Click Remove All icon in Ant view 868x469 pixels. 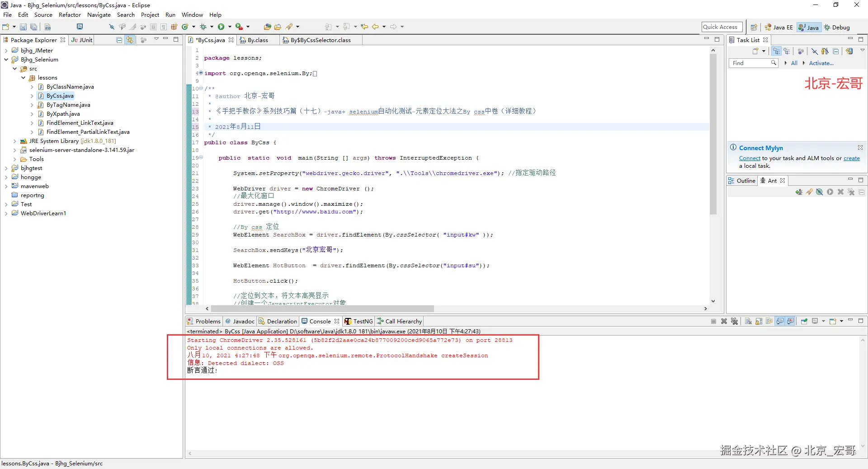pyautogui.click(x=851, y=192)
